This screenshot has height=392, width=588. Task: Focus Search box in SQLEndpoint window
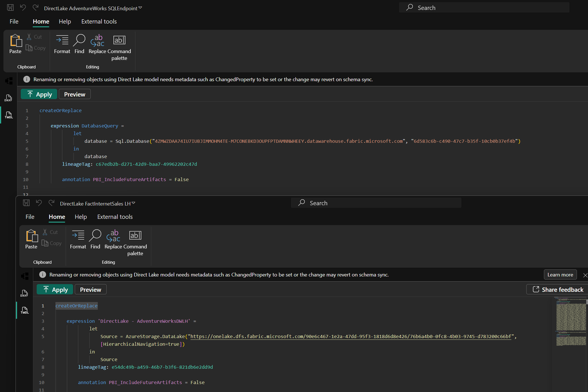click(x=484, y=8)
